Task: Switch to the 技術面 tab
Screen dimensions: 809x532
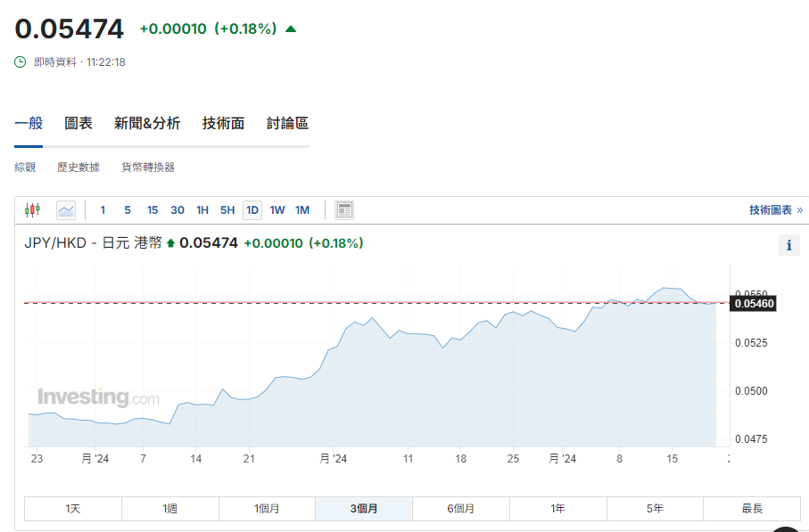Action: click(223, 124)
